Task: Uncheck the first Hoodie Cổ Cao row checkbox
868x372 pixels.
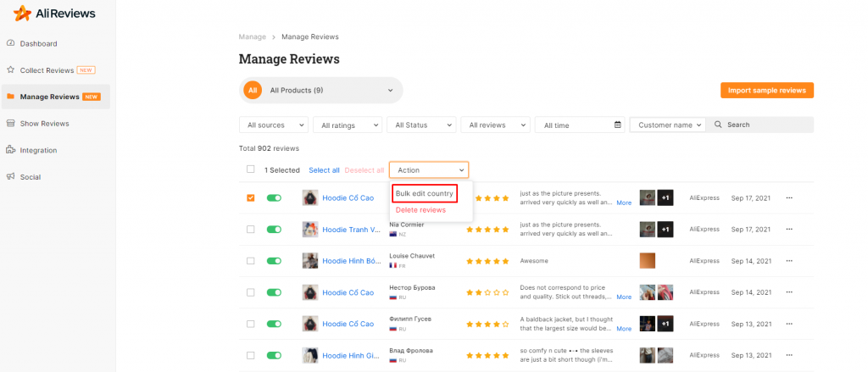Action: 251,197
